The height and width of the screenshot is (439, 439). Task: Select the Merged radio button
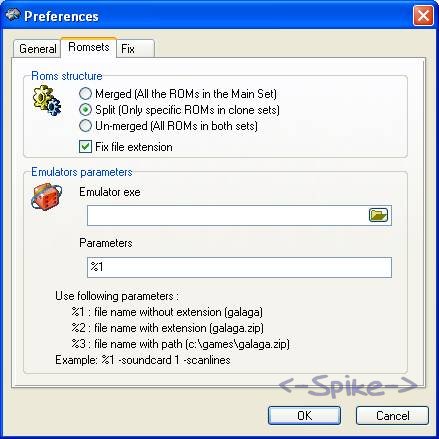coord(85,94)
